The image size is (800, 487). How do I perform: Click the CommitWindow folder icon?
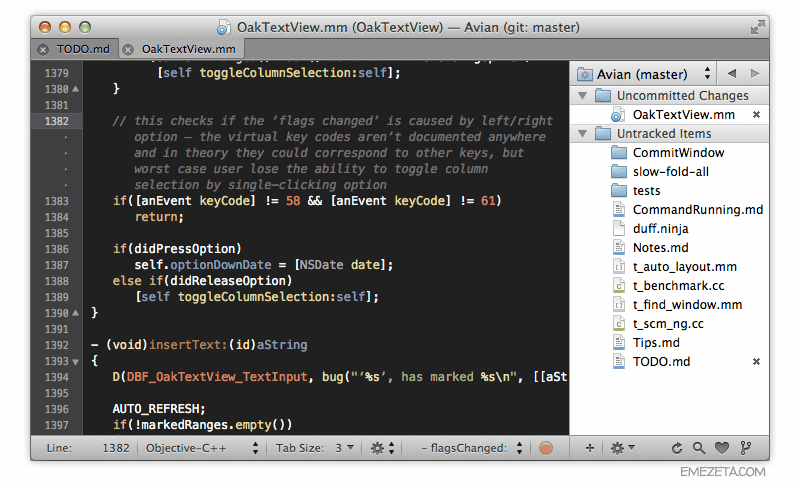coord(619,152)
